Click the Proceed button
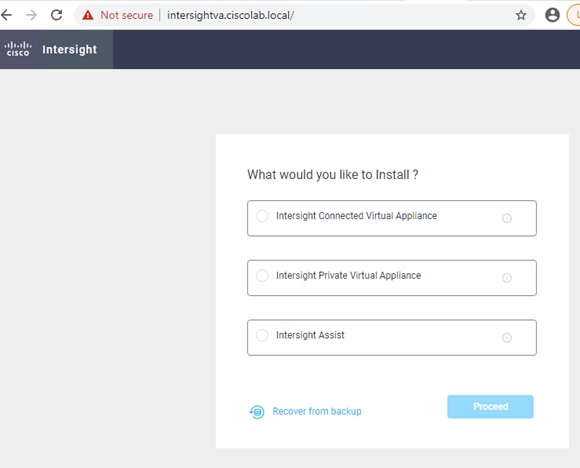 490,407
